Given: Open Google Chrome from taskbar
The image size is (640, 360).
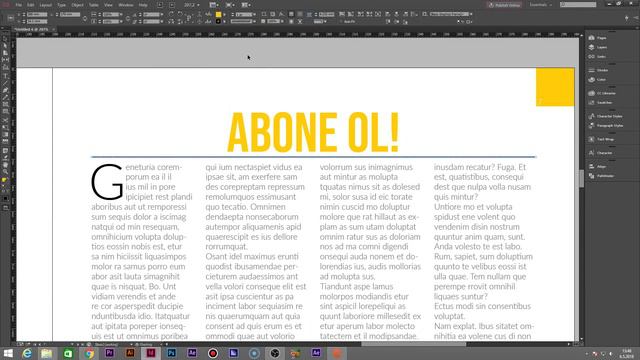Looking at the screenshot, I should [x=89, y=353].
